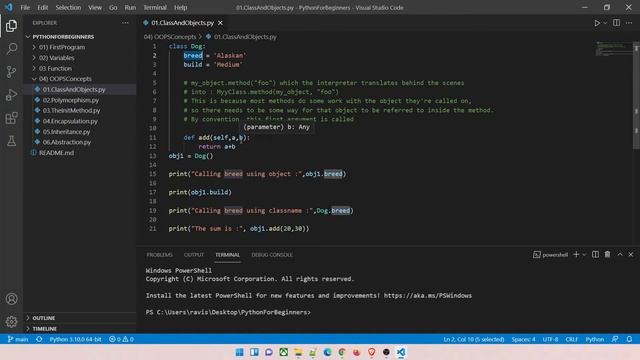Expand the TIMELINE section
640x360 pixels.
44,329
